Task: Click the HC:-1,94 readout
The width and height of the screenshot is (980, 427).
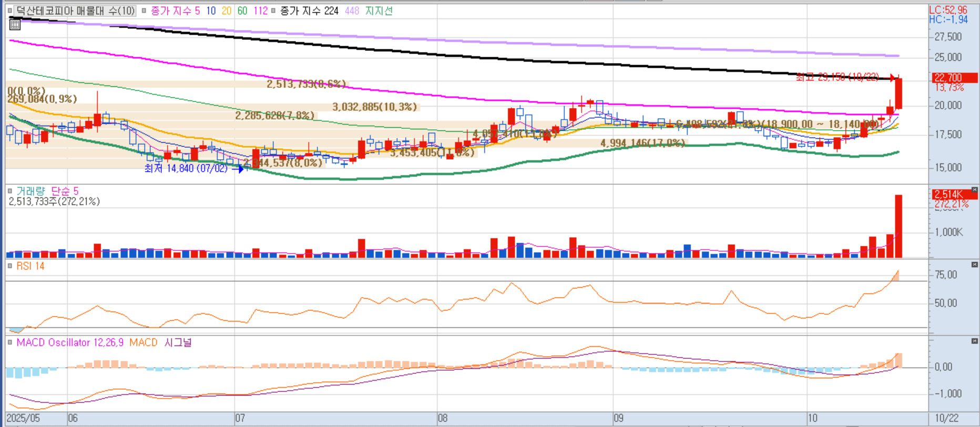Action: tap(948, 19)
